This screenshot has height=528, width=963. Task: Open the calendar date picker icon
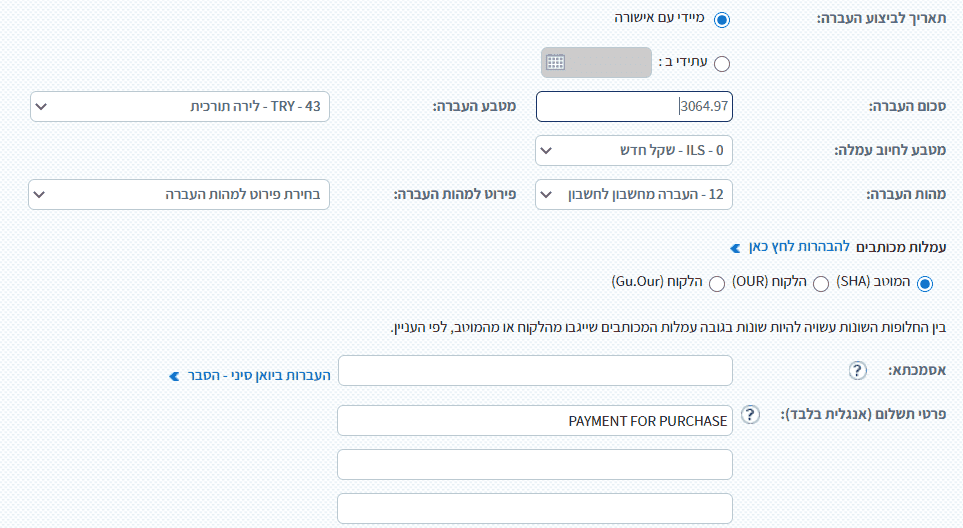(555, 62)
